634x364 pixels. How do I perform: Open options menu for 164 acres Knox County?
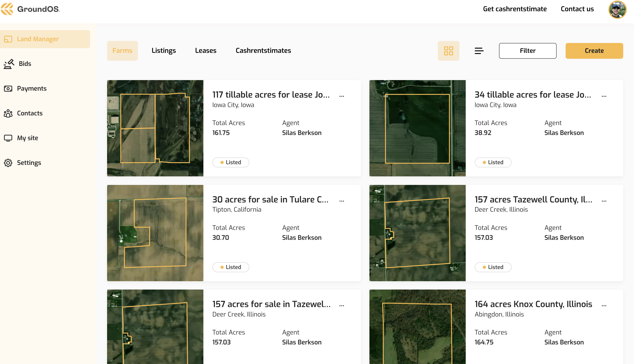604,306
